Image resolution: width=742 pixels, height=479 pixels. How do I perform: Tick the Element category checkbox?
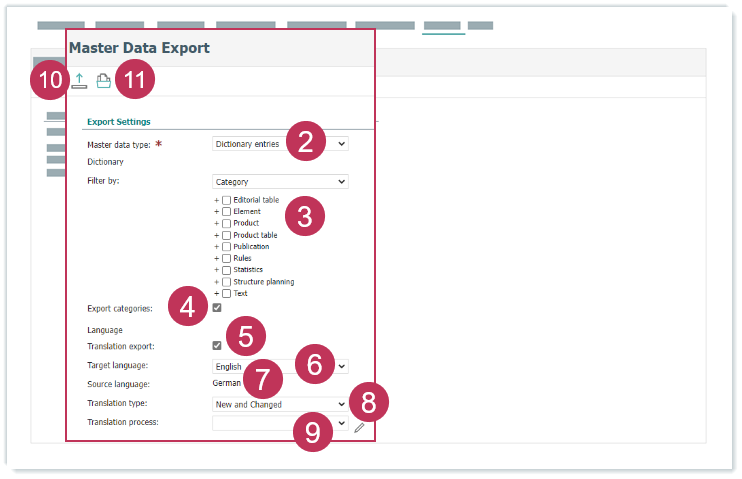226,212
